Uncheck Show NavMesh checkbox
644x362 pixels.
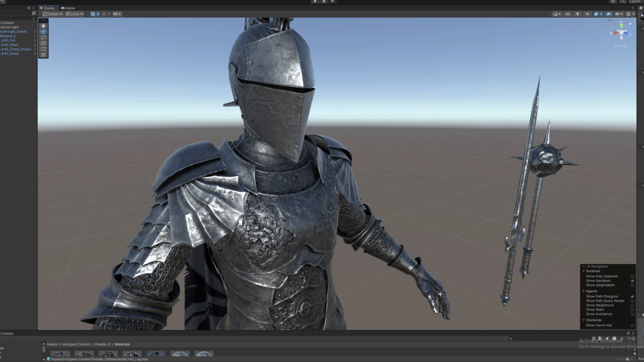click(632, 280)
